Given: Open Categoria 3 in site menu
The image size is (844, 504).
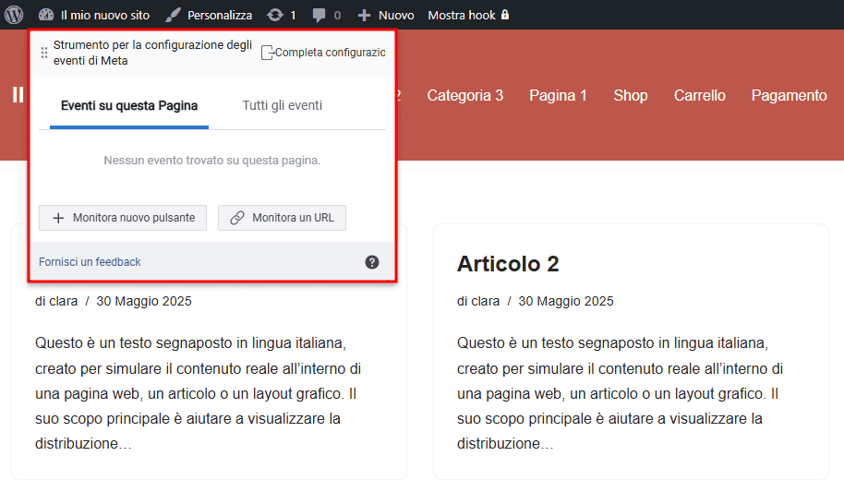Looking at the screenshot, I should coord(465,95).
